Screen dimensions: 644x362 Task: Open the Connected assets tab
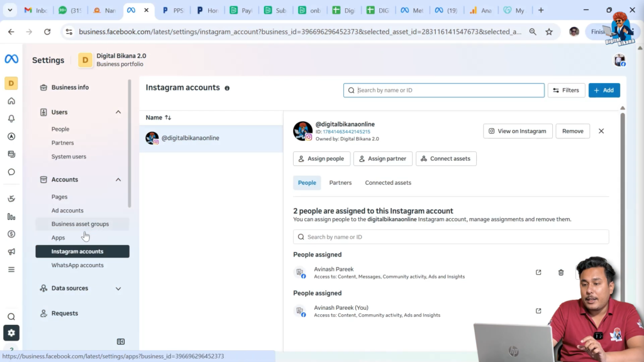tap(387, 182)
